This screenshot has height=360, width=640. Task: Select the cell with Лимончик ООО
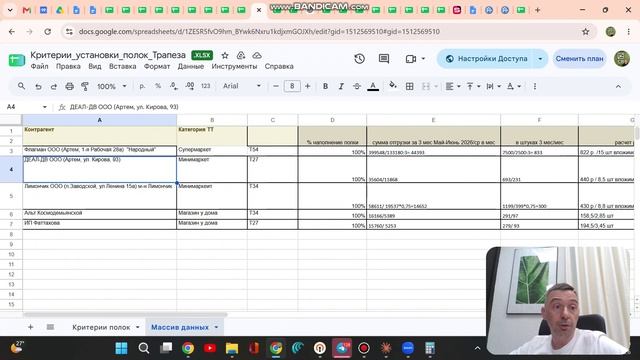point(100,196)
